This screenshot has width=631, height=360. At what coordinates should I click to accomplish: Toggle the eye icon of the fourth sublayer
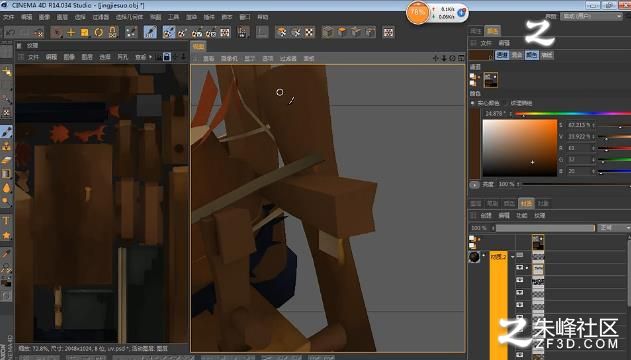tap(520, 305)
